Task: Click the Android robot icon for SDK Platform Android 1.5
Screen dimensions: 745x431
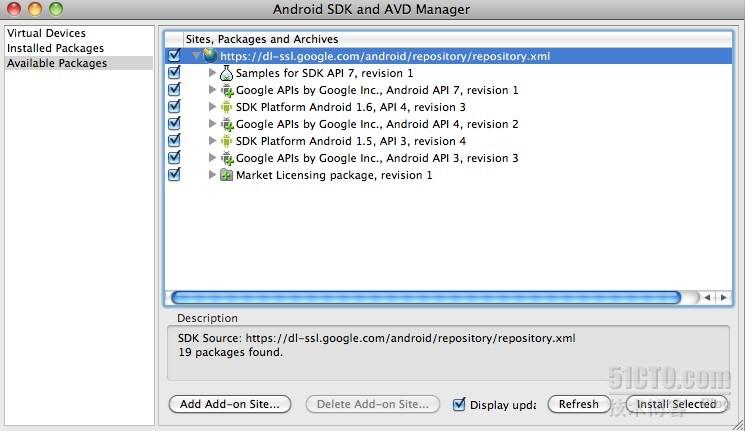Action: point(227,141)
